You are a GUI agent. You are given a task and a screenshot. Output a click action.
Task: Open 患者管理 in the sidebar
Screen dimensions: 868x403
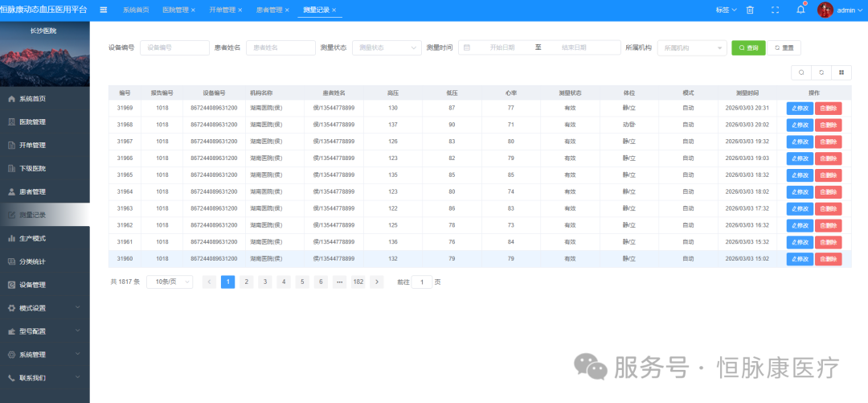45,191
